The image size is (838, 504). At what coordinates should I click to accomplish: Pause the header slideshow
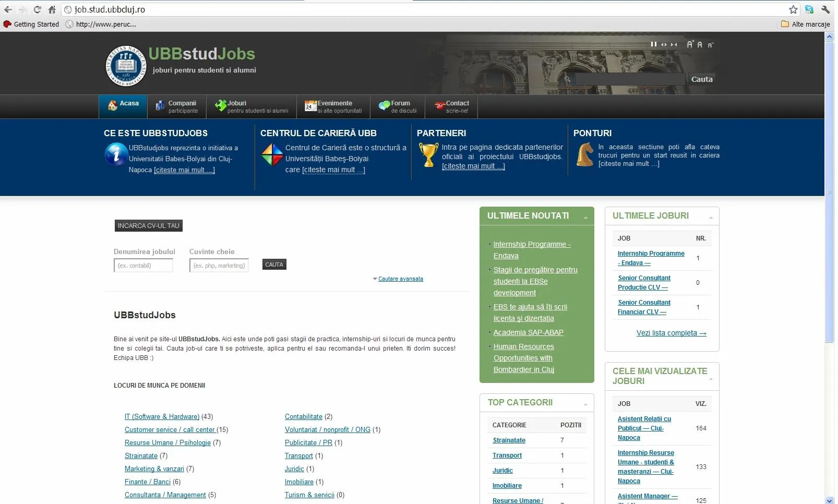point(653,44)
